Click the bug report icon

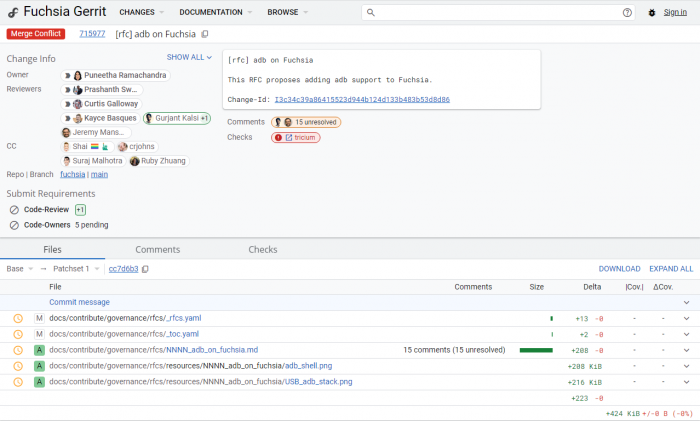pos(652,13)
